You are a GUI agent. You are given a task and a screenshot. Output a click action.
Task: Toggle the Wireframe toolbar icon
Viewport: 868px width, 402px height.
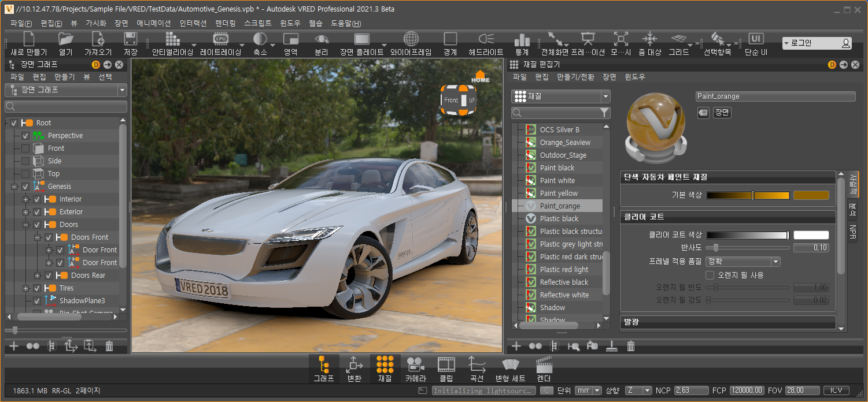pyautogui.click(x=411, y=39)
